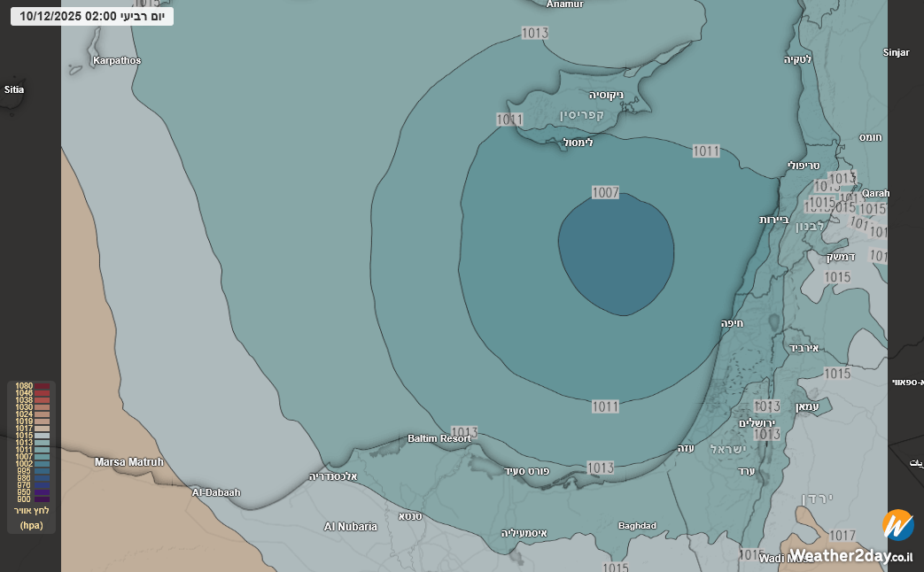The image size is (924, 572).
Task: Click the 995 hPa blue legend swatch
Action: point(43,471)
